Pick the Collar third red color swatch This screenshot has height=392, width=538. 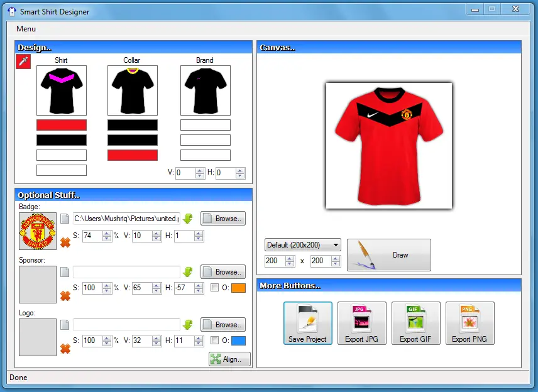[133, 155]
